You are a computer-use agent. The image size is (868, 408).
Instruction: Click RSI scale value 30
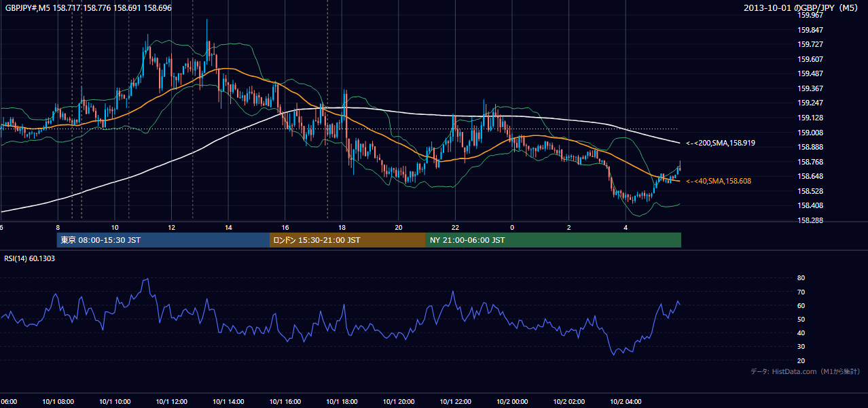(801, 347)
